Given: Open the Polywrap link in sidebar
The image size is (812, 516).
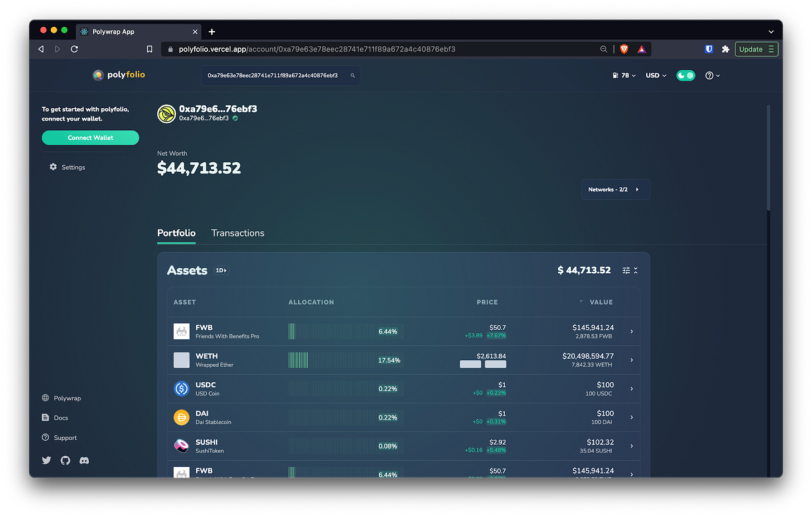Looking at the screenshot, I should point(61,398).
